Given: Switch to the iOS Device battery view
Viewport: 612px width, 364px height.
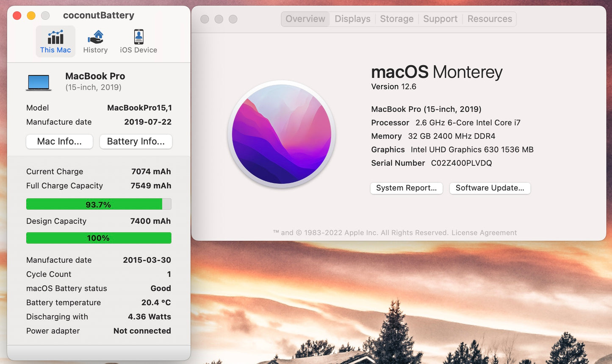Looking at the screenshot, I should (138, 41).
